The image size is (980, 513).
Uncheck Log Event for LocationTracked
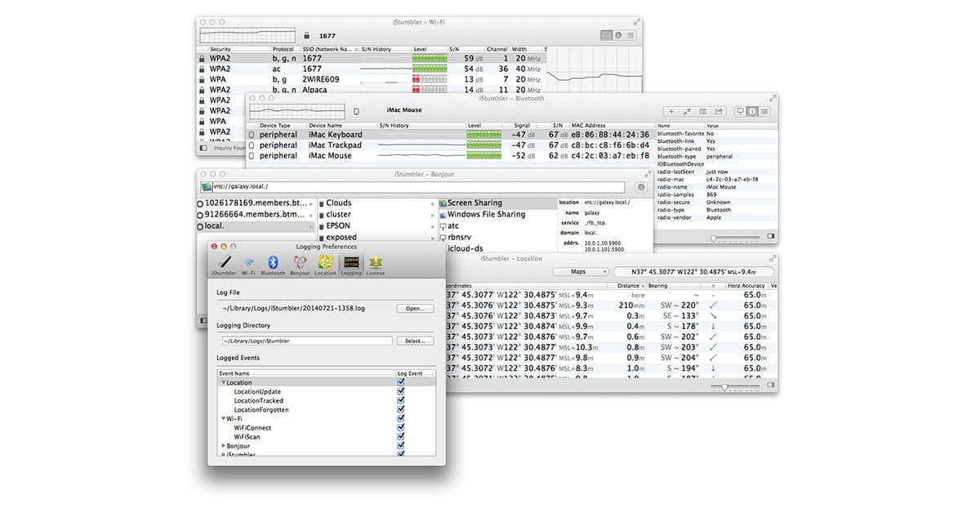pyautogui.click(x=401, y=400)
